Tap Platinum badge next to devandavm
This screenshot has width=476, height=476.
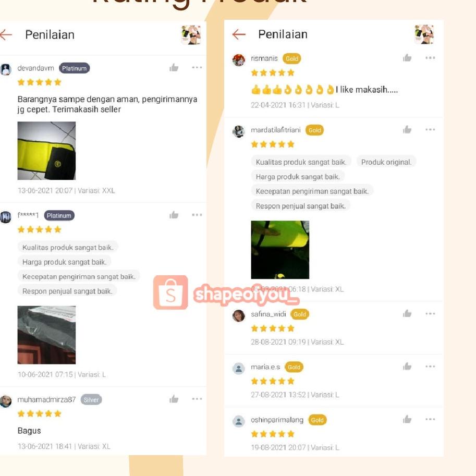(75, 68)
